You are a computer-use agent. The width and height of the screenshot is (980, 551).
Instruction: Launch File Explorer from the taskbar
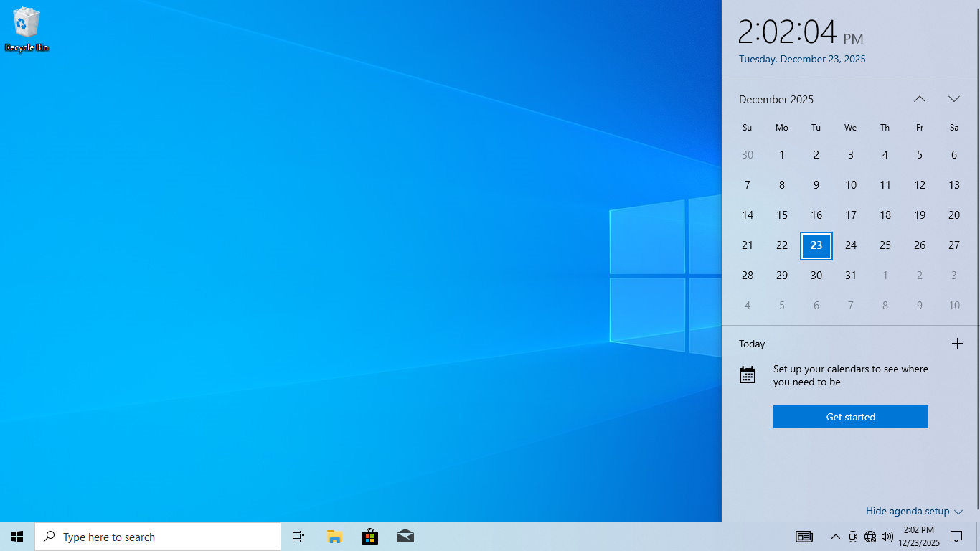[x=334, y=537]
